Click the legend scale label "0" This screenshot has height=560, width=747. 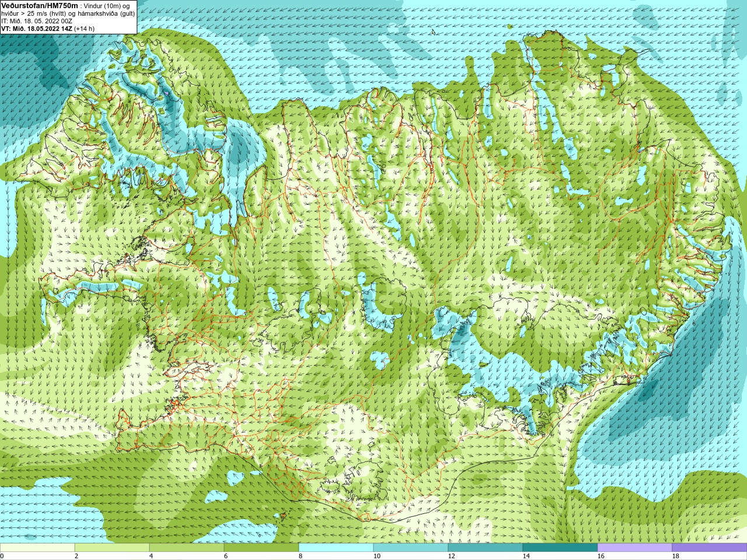2,556
